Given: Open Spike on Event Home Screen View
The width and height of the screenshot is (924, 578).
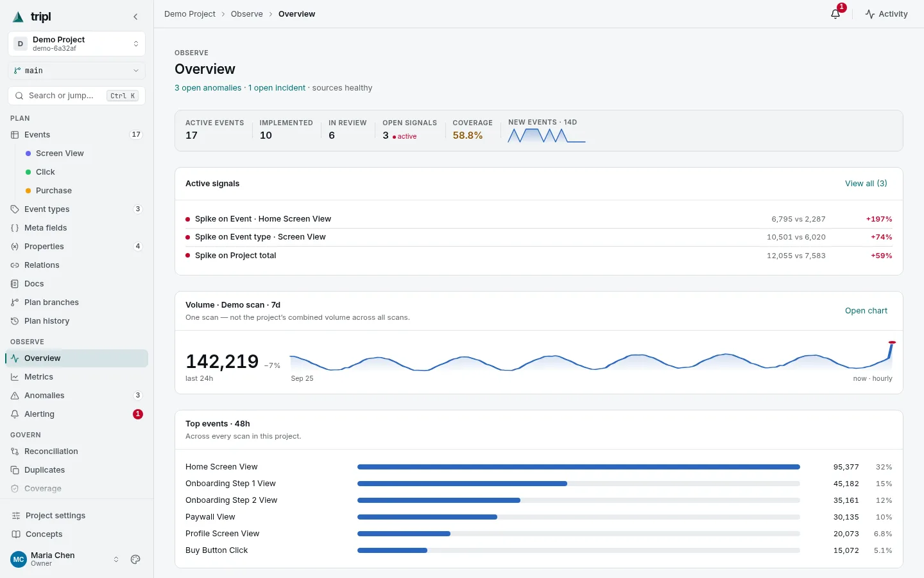Looking at the screenshot, I should click(539, 219).
